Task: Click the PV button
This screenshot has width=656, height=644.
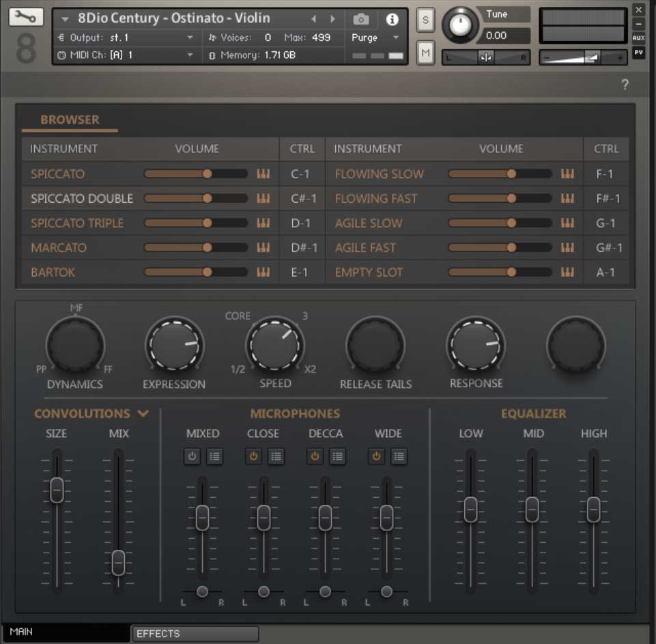Action: click(638, 53)
